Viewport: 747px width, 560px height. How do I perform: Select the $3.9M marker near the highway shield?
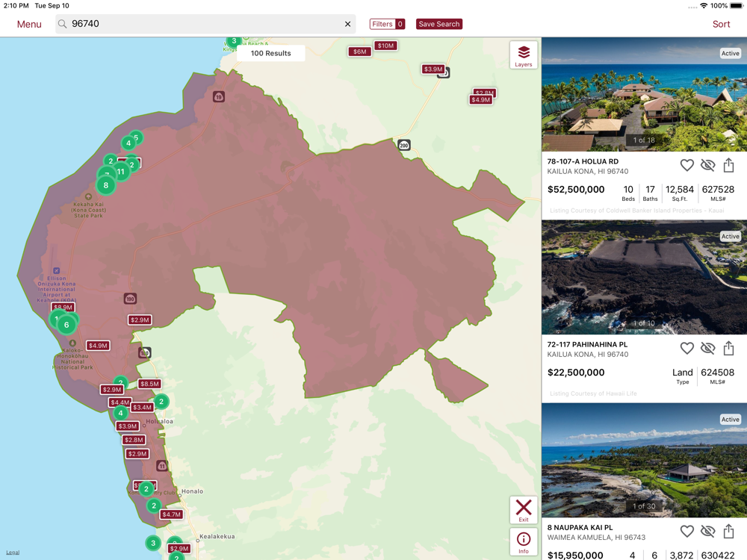click(x=433, y=69)
